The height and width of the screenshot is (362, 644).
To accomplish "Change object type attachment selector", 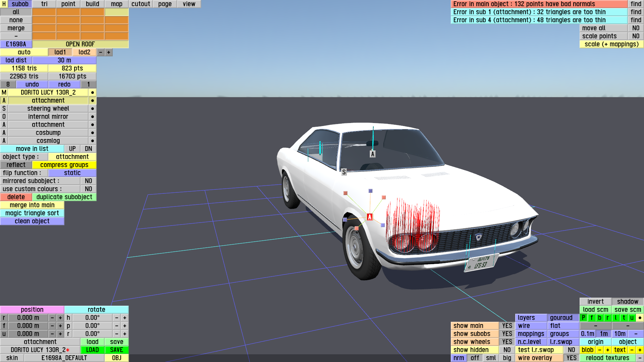I will point(72,157).
